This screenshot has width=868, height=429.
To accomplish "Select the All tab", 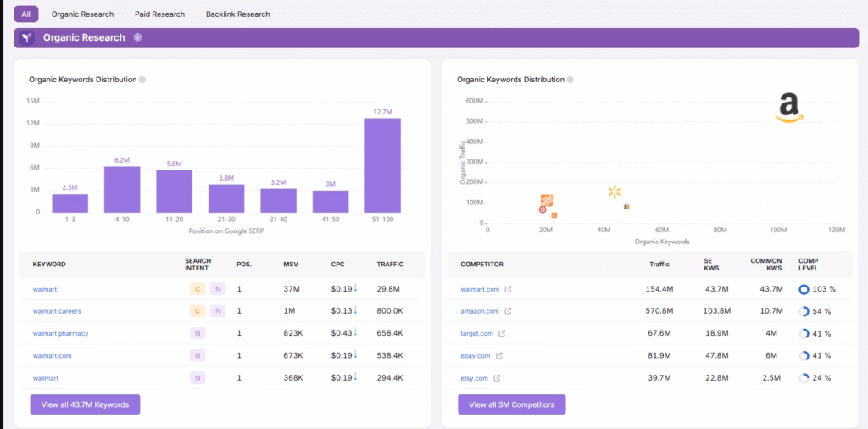I will tap(25, 14).
